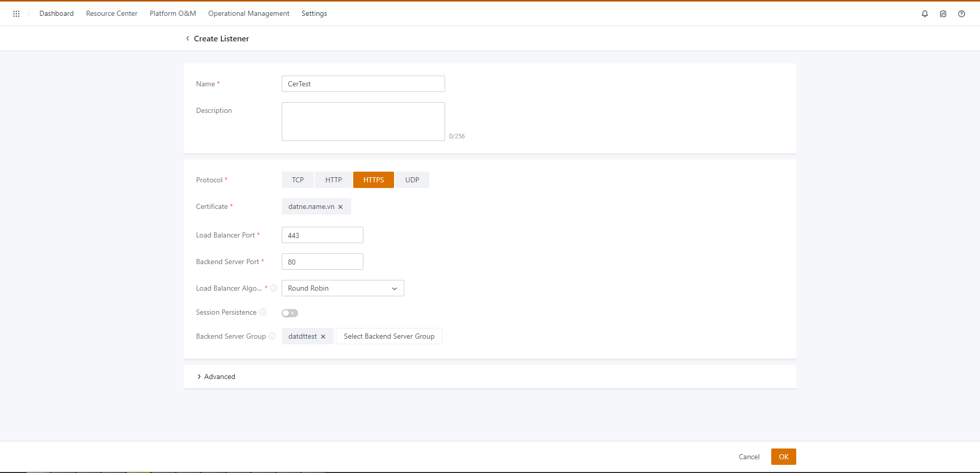Select the UDP protocol option
Screen dimensions: 980x473
(x=412, y=180)
